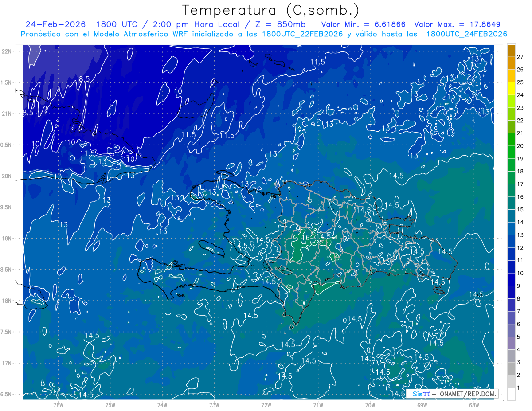Click the legend color band between 6 and 7

pos(511,317)
